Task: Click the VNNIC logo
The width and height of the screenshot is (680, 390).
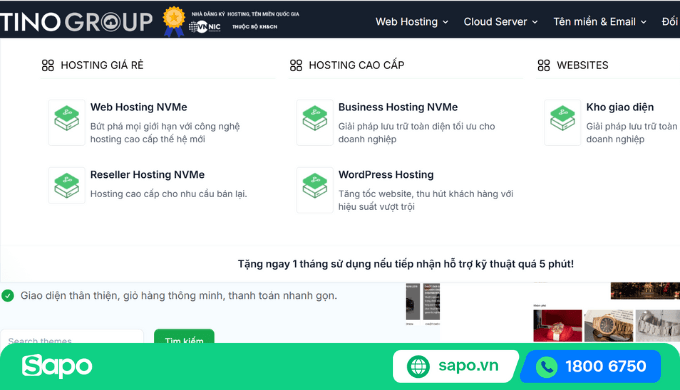Action: [x=205, y=27]
